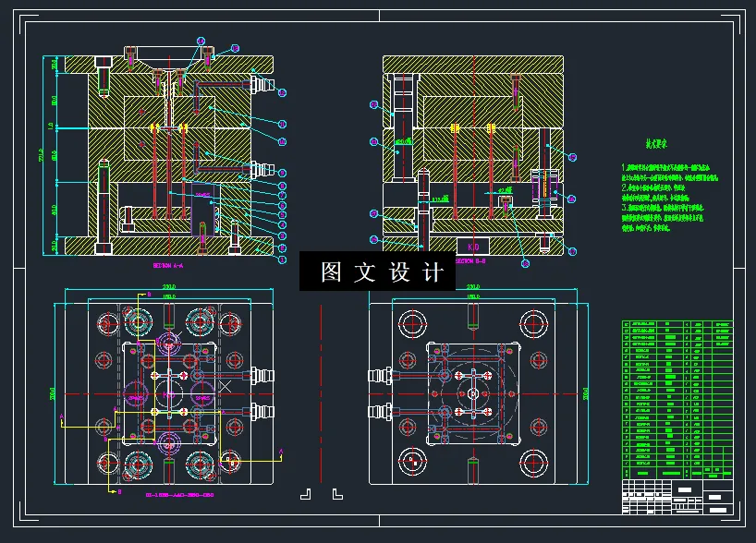
Task: Select part balloon number 8
Action: (283, 186)
